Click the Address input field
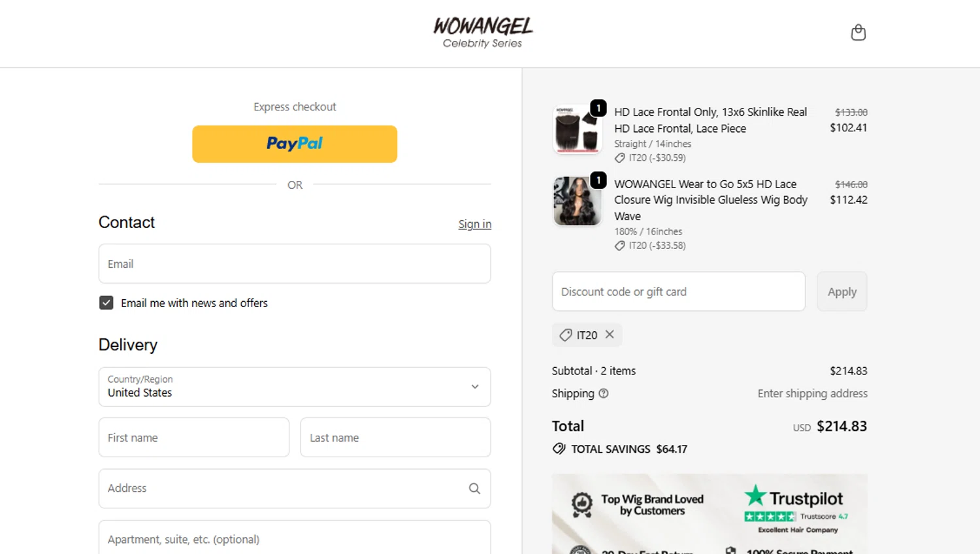Screen dimensions: 980x554 pyautogui.click(x=295, y=489)
